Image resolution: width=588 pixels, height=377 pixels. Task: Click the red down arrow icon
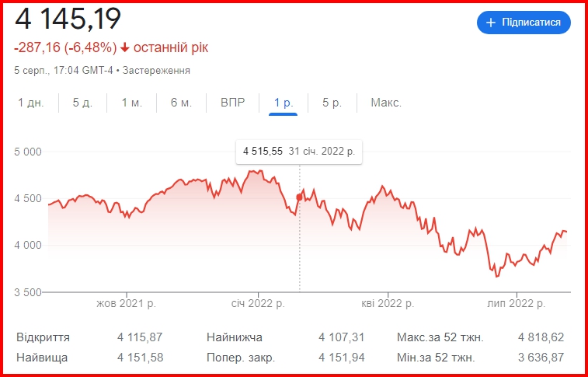pos(125,48)
